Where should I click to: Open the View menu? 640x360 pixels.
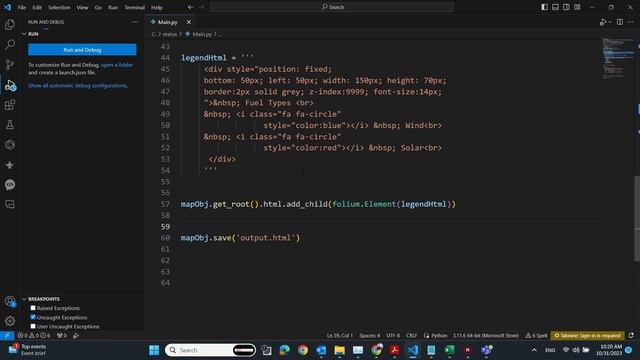[82, 7]
